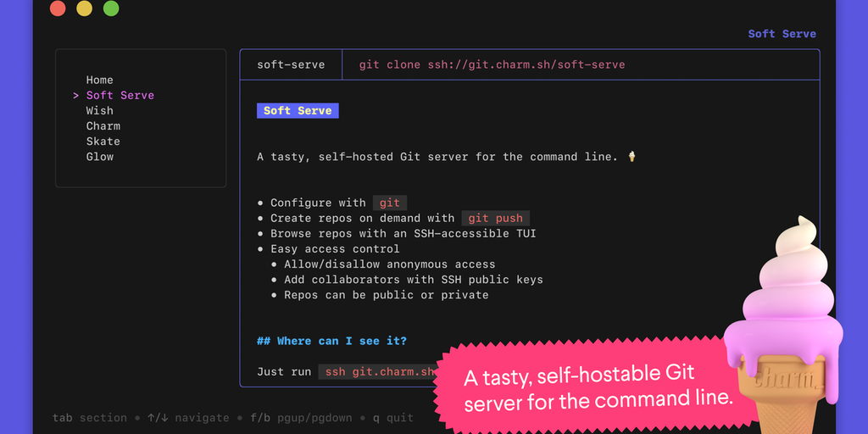Click the 'f/b pgup/pgdown' help hint
This screenshot has height=434, width=868.
(301, 418)
